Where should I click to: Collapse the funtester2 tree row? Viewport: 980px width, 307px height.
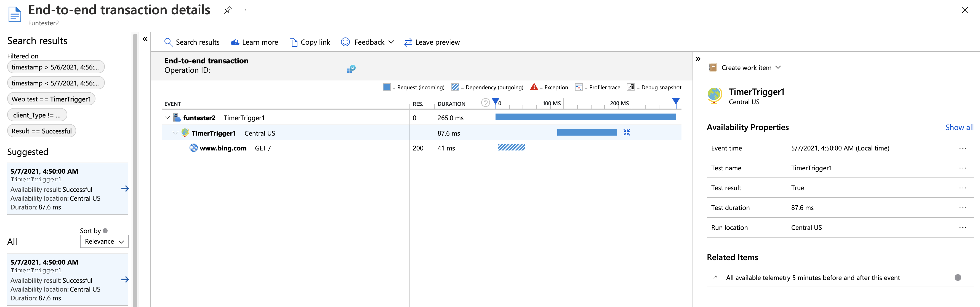pyautogui.click(x=167, y=118)
